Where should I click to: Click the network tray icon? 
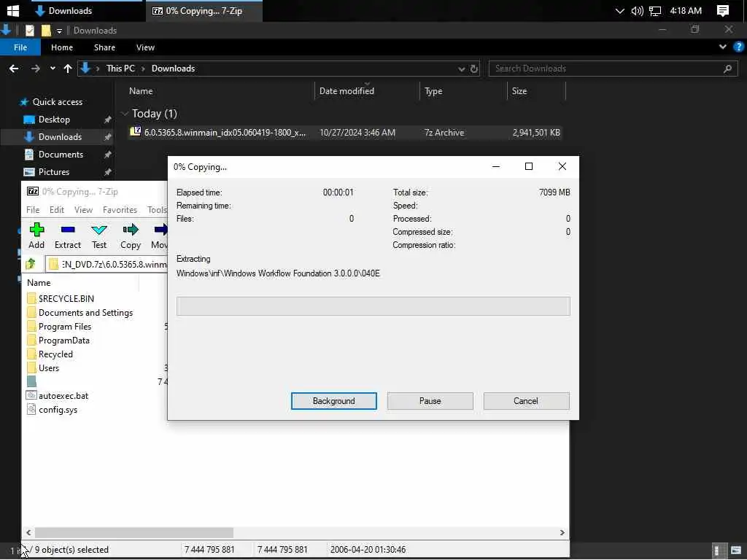(655, 11)
